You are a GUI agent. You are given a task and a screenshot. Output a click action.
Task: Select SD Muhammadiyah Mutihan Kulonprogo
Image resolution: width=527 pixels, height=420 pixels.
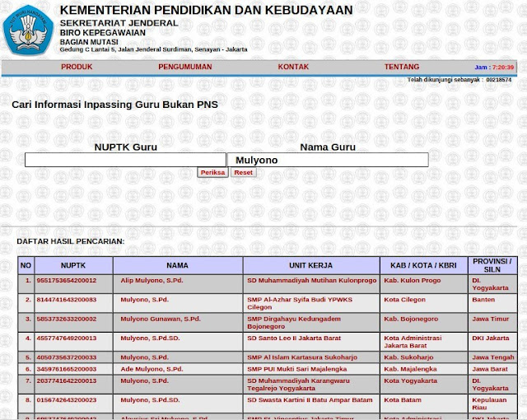pos(312,280)
